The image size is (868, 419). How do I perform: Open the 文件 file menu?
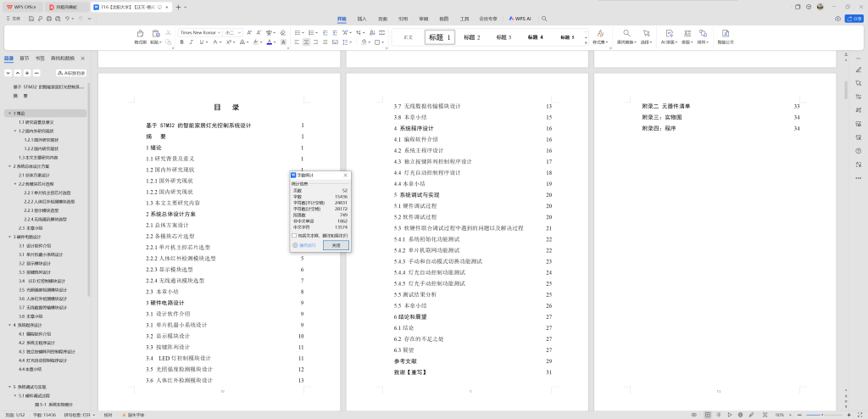click(14, 19)
